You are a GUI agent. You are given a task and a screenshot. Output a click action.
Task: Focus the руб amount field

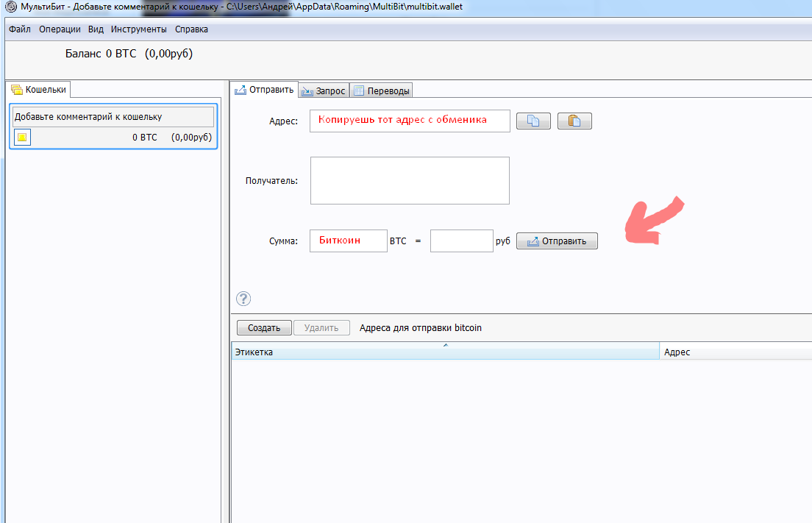pyautogui.click(x=461, y=241)
